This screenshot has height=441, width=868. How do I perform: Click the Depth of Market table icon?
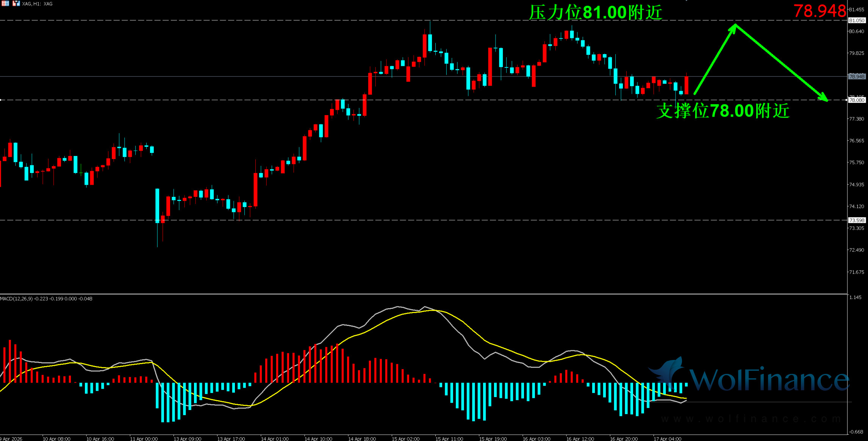[5, 3]
